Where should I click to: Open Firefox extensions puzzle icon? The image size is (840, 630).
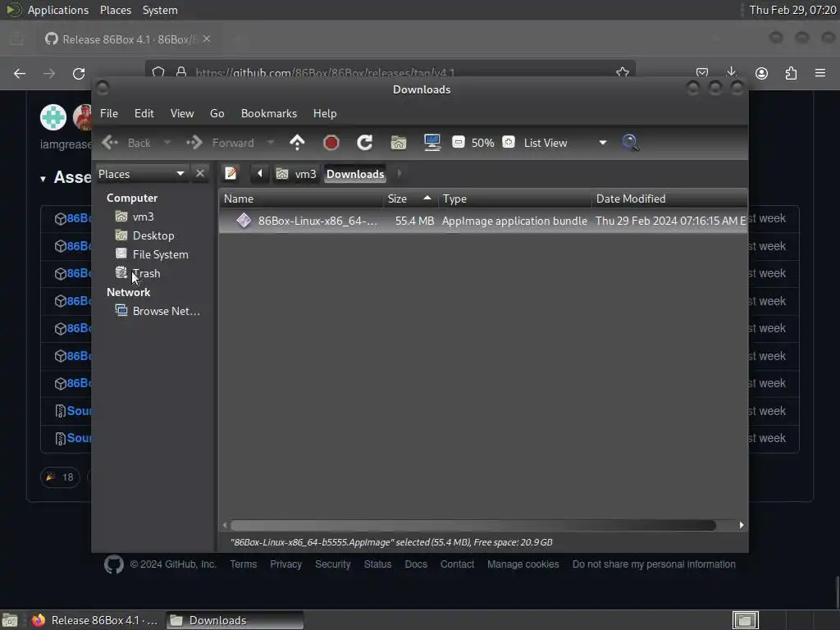(x=791, y=73)
